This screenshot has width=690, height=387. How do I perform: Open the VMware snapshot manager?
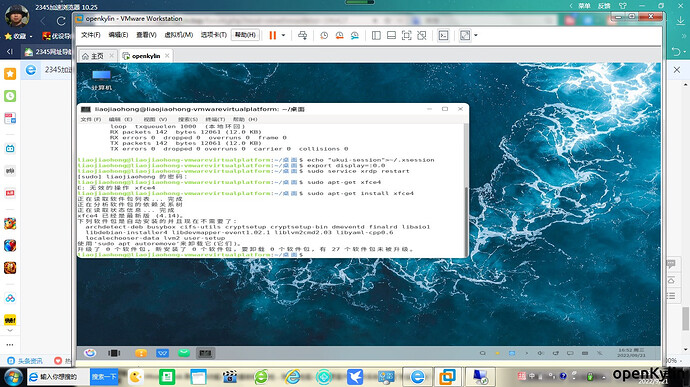click(x=355, y=35)
